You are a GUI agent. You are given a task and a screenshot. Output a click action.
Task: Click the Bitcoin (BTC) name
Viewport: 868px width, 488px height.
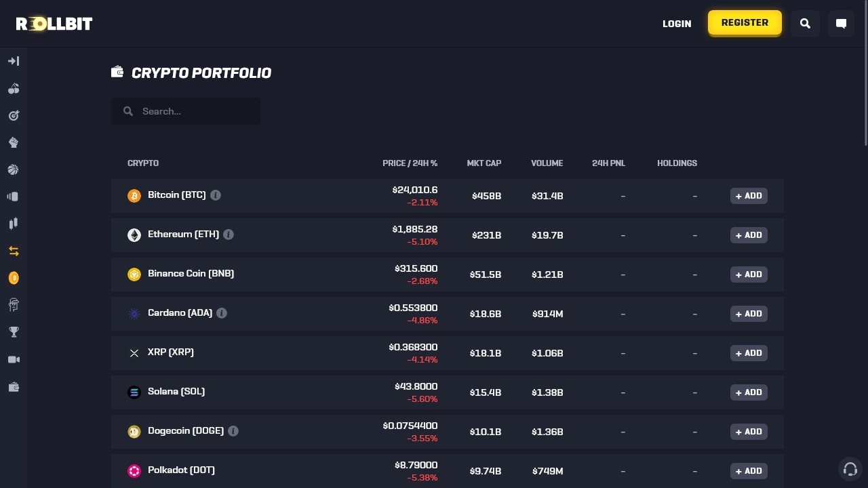tap(177, 195)
